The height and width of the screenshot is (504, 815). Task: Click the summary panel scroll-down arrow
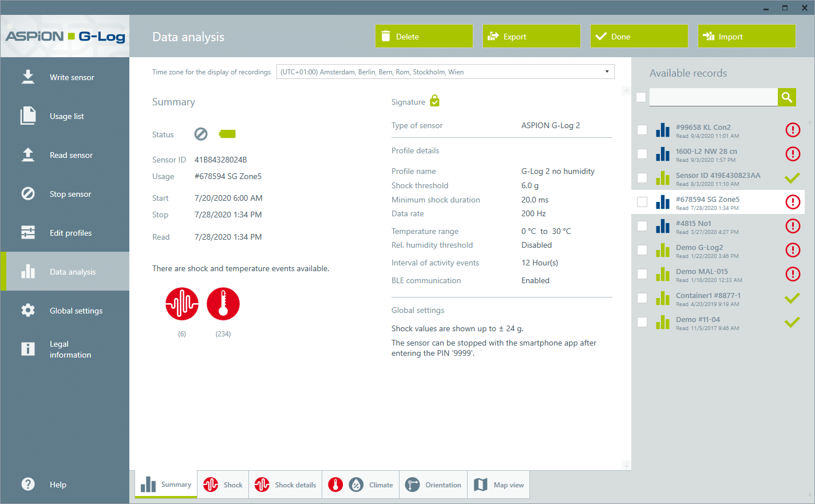626,465
